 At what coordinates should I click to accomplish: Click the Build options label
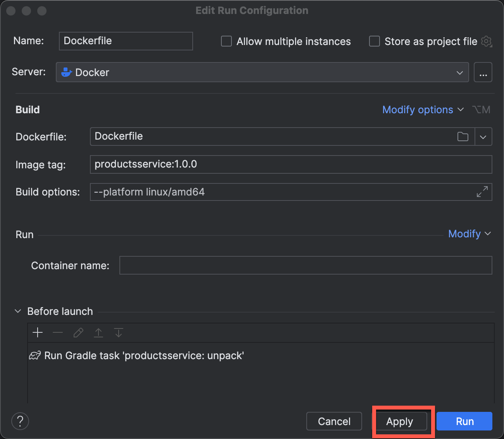coord(48,192)
